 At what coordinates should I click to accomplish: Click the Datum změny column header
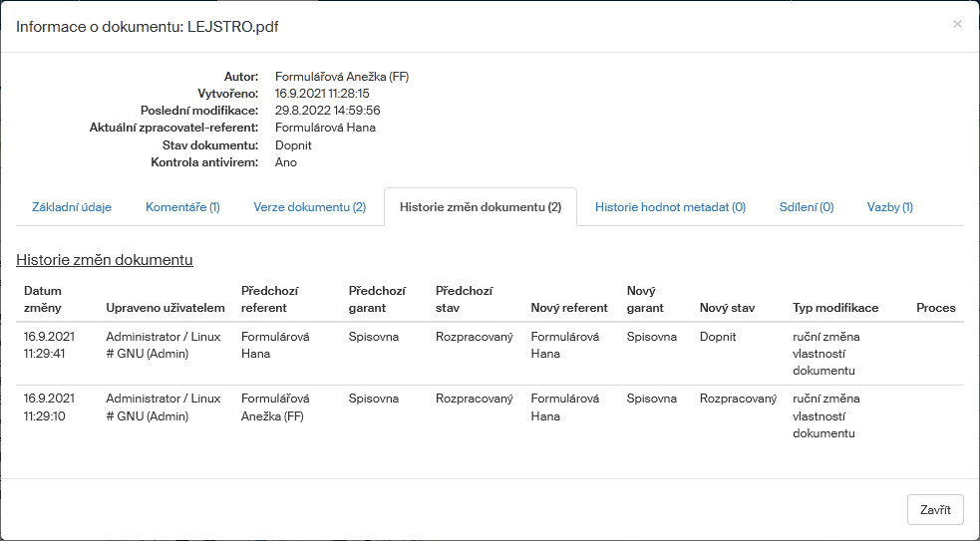(x=43, y=299)
